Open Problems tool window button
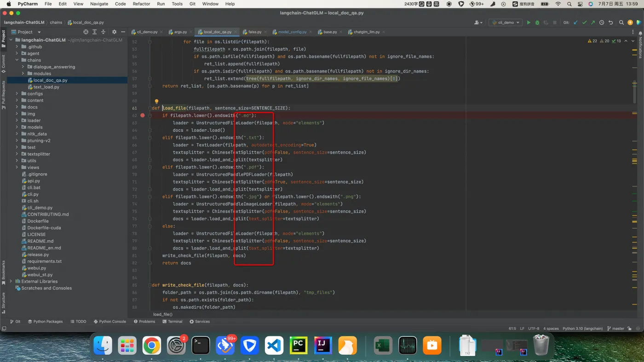Image resolution: width=644 pixels, height=362 pixels. 144,322
